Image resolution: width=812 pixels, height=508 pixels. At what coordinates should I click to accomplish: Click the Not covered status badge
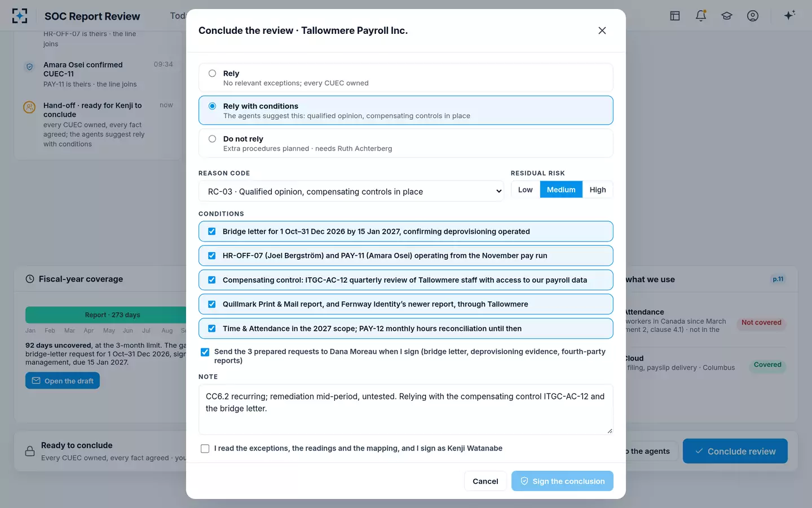[x=761, y=323]
